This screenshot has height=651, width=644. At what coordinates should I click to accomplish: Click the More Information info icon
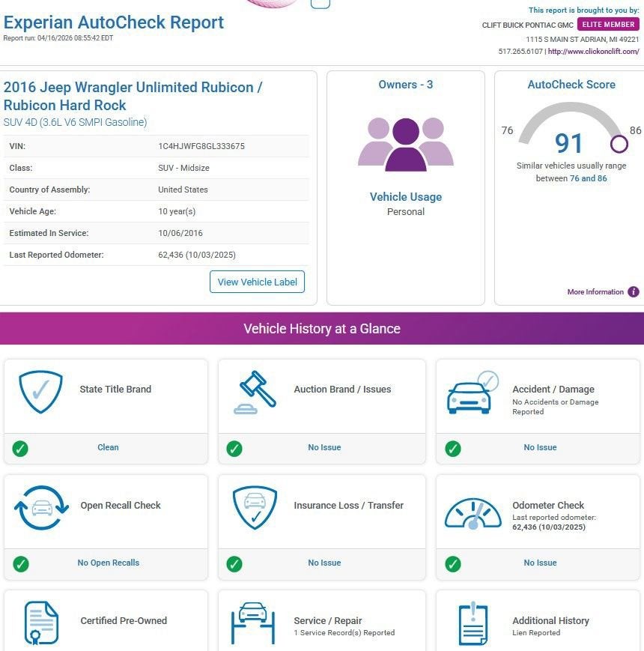[634, 292]
